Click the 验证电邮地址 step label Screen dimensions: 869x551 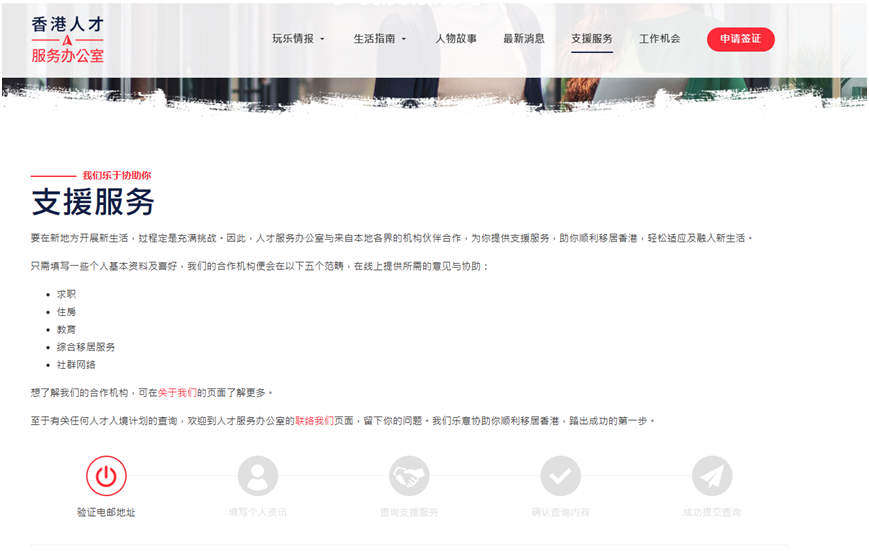point(106,512)
